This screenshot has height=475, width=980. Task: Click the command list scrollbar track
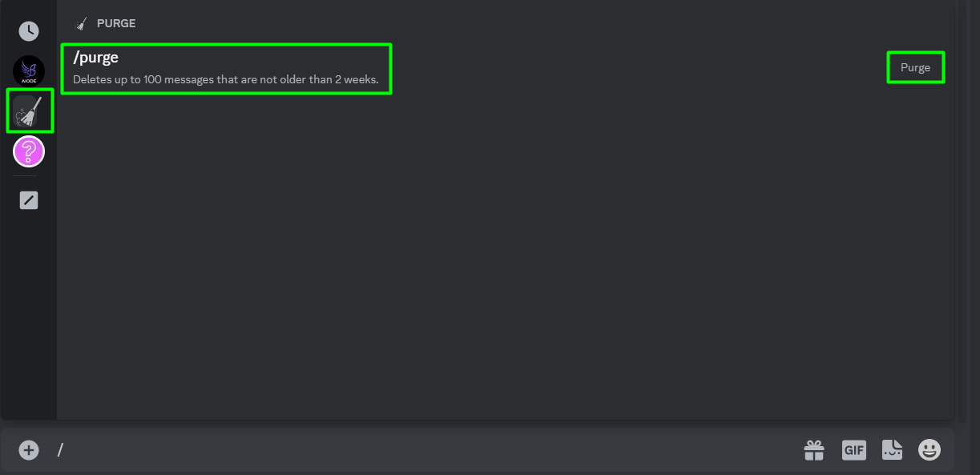pos(959,208)
